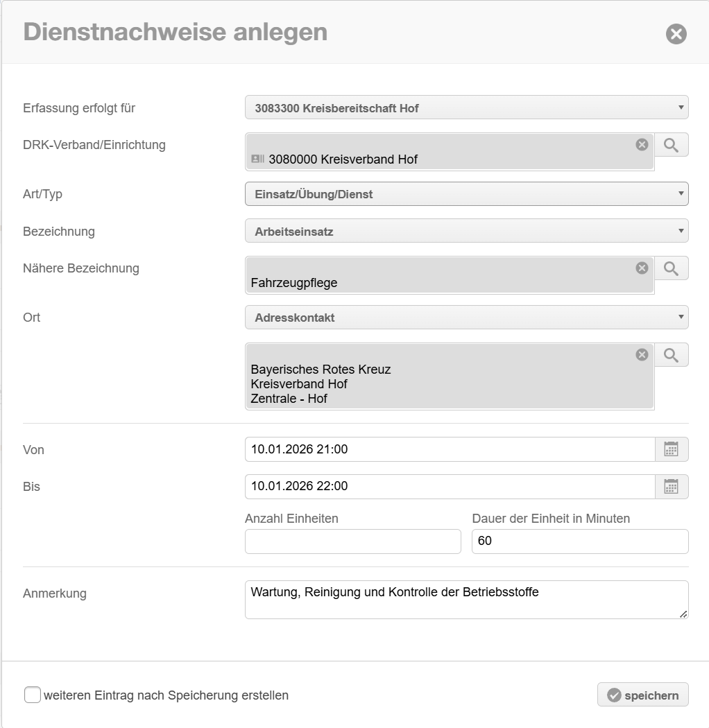Click inside the Anmerkung text area

click(x=466, y=600)
